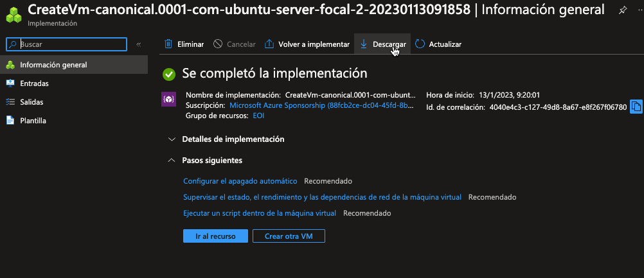Open Información general in the sidebar
Viewport: 644px width, 278px height.
coord(53,65)
